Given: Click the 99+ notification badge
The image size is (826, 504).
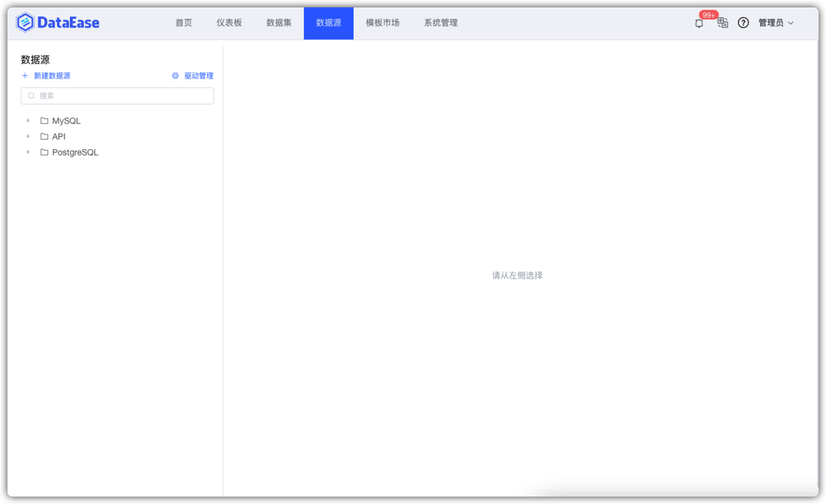Looking at the screenshot, I should coord(708,15).
